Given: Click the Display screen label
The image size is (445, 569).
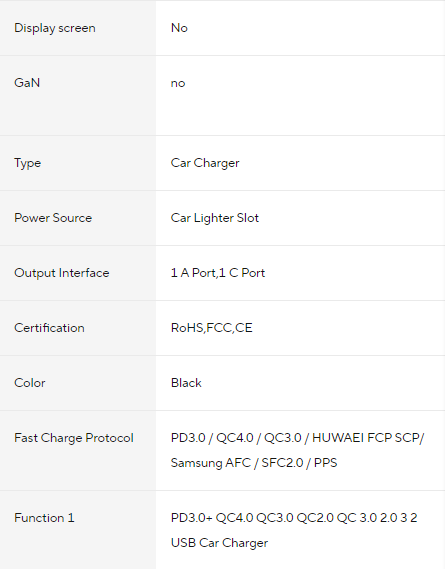Looking at the screenshot, I should [55, 28].
